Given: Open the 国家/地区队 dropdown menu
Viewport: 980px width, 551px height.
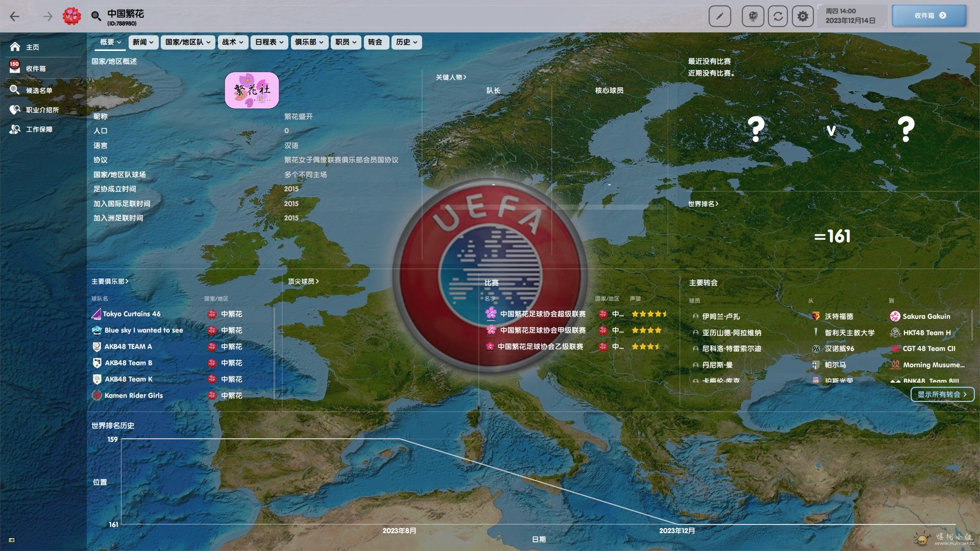Looking at the screenshot, I should point(187,42).
